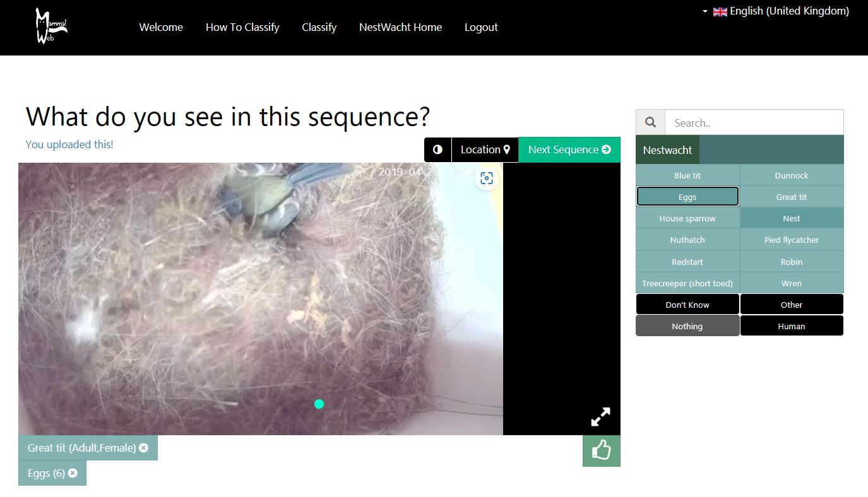Click the MammalWeb logo icon
868x497 pixels.
51,26
